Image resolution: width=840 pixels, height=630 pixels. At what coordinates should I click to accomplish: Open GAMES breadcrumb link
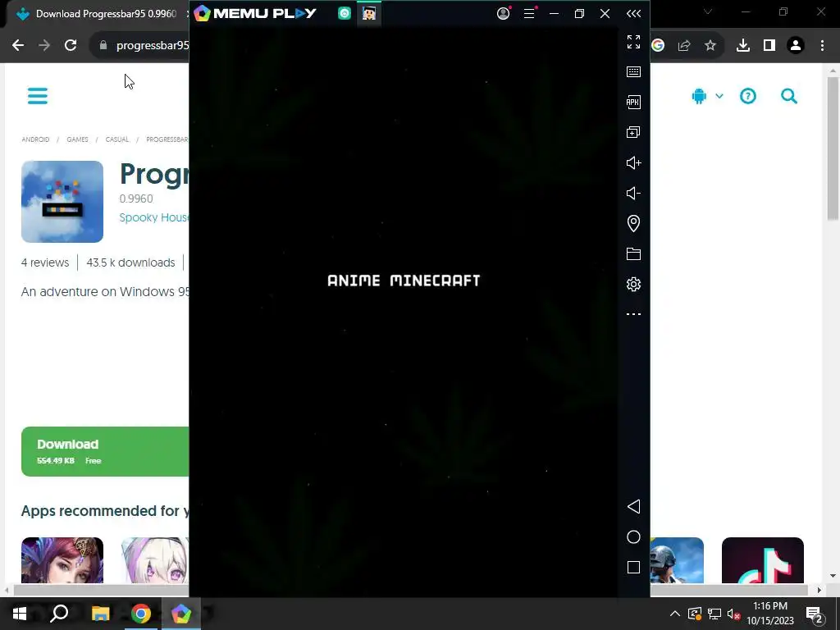tap(77, 139)
